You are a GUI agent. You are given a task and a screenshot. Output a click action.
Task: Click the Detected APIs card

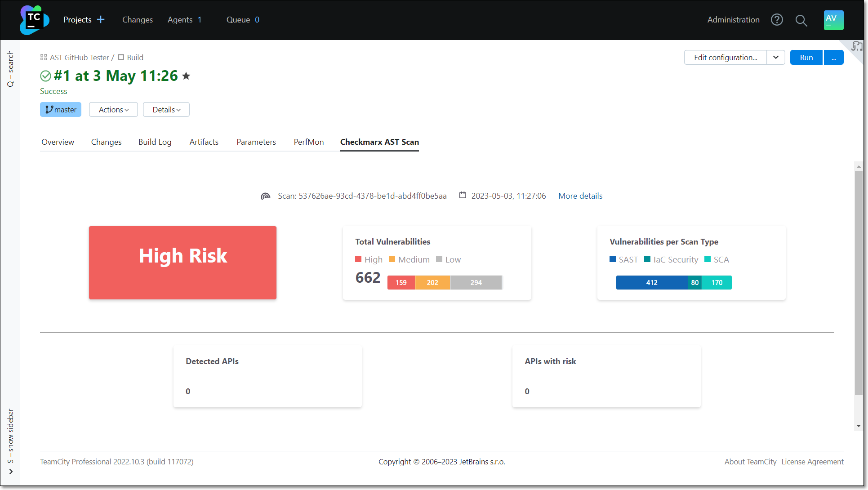267,377
